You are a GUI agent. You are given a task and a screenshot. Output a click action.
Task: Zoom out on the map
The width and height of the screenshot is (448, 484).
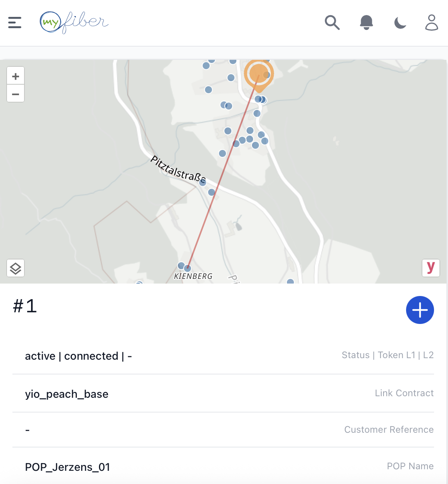[x=16, y=94]
